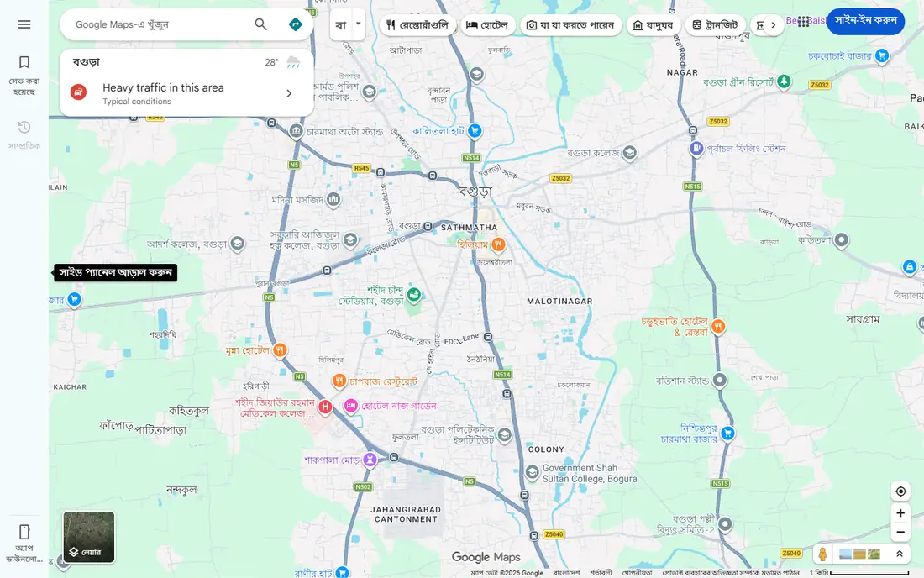Select the চকবোচাই বাজার shopping pin
The width and height of the screenshot is (924, 578).
(x=881, y=56)
